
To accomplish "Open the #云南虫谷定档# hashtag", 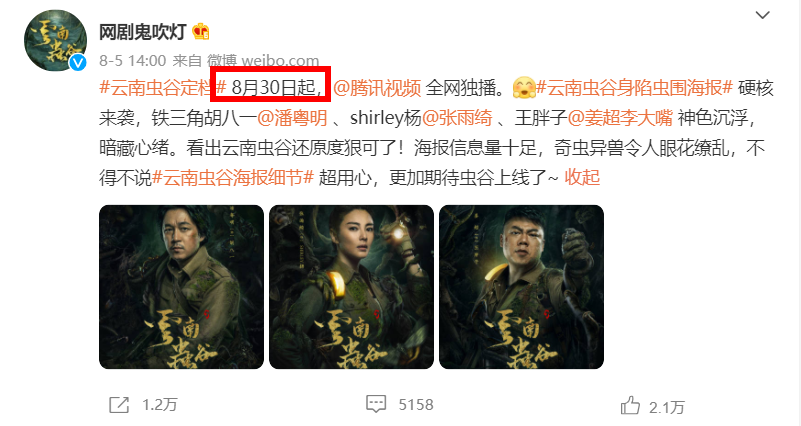I will (x=162, y=88).
